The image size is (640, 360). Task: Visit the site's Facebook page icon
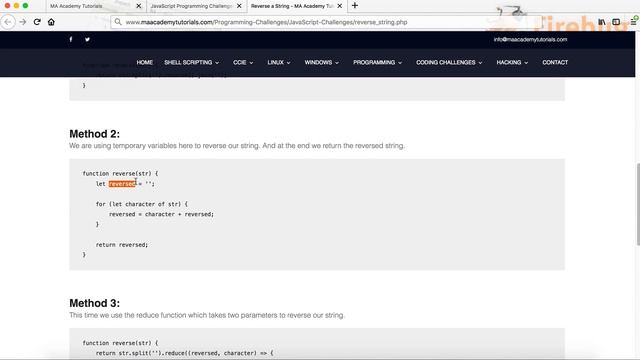click(71, 40)
